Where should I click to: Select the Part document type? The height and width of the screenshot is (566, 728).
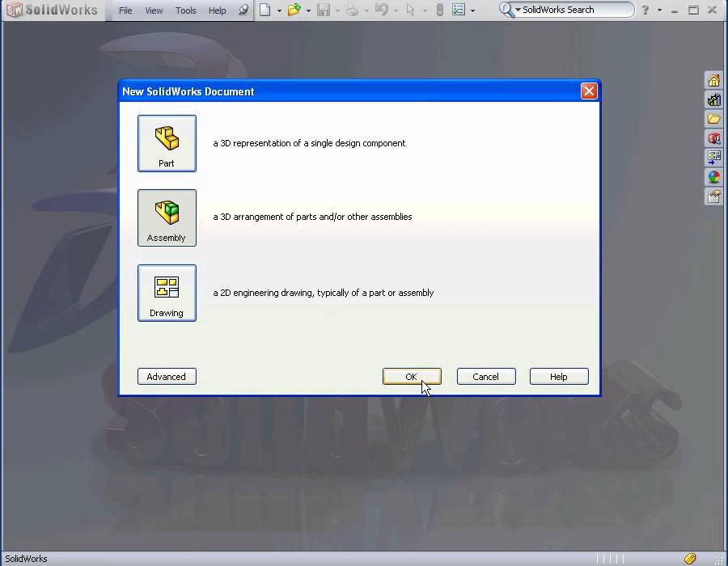pos(167,143)
